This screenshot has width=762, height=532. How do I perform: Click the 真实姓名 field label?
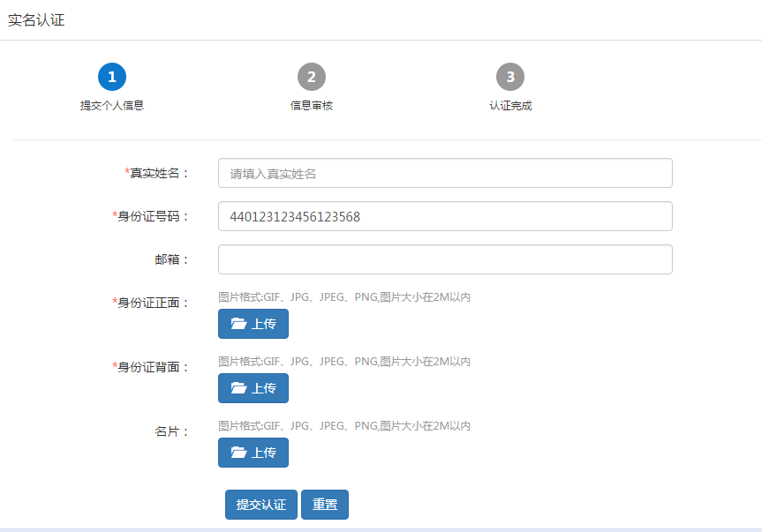click(x=159, y=173)
